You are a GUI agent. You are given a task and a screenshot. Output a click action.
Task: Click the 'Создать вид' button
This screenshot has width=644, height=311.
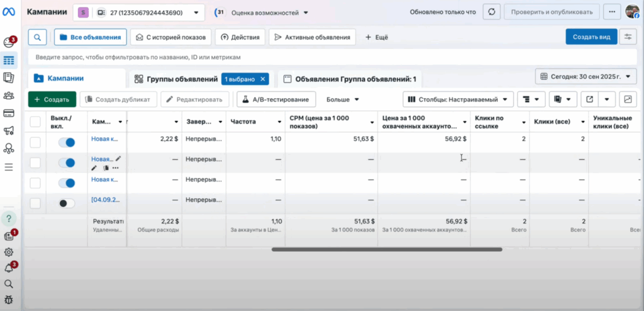point(591,37)
